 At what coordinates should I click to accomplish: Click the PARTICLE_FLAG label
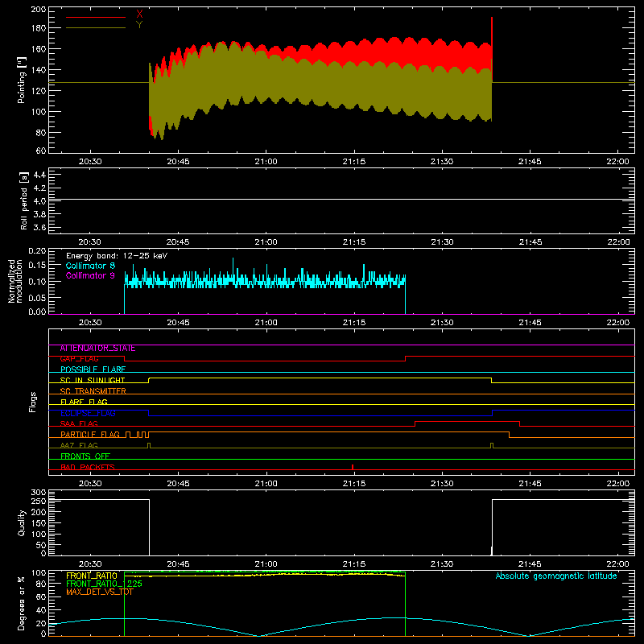coord(90,435)
